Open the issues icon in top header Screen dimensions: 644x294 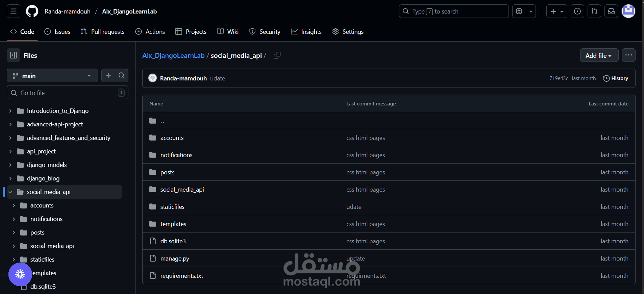pos(577,11)
